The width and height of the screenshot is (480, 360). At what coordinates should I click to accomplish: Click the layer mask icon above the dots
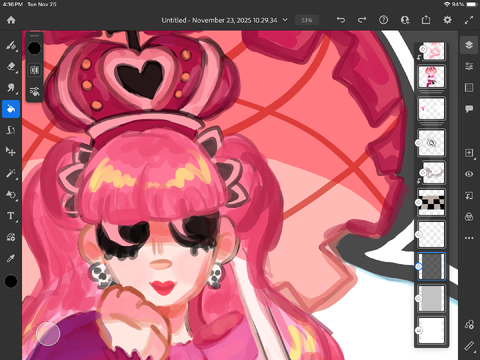click(469, 217)
